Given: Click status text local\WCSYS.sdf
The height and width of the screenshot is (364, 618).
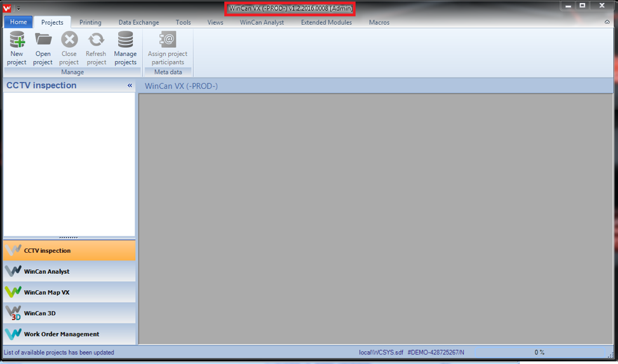Looking at the screenshot, I should tap(380, 352).
